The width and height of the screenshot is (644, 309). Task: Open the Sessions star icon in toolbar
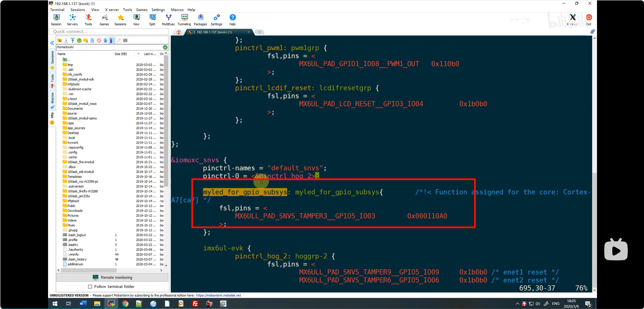pyautogui.click(x=120, y=20)
